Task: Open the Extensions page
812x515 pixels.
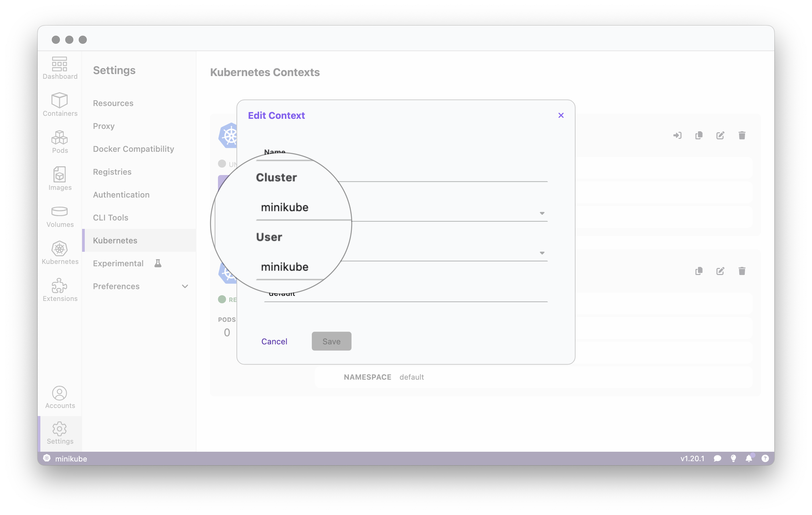Action: (x=59, y=289)
